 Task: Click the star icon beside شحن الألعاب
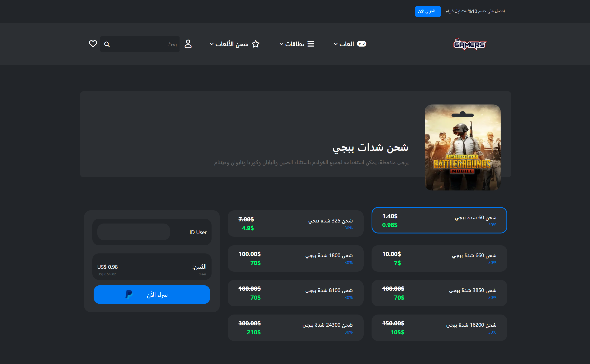click(256, 44)
